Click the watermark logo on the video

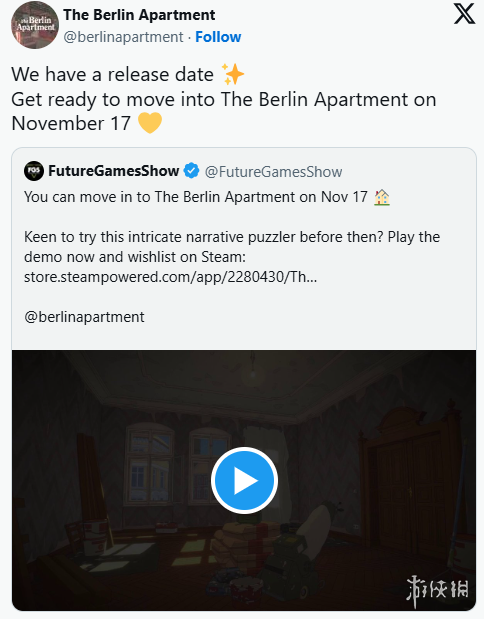pyautogui.click(x=437, y=591)
